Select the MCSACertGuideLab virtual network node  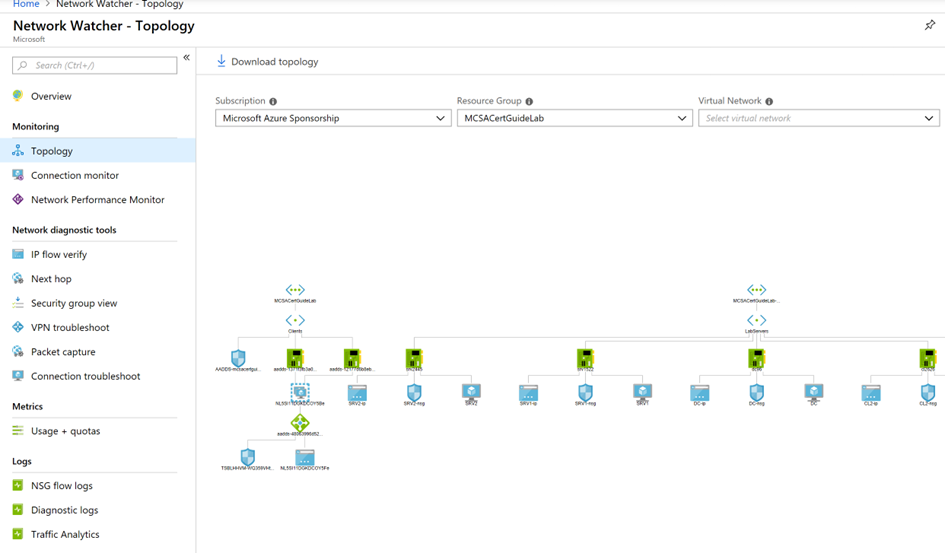[295, 290]
